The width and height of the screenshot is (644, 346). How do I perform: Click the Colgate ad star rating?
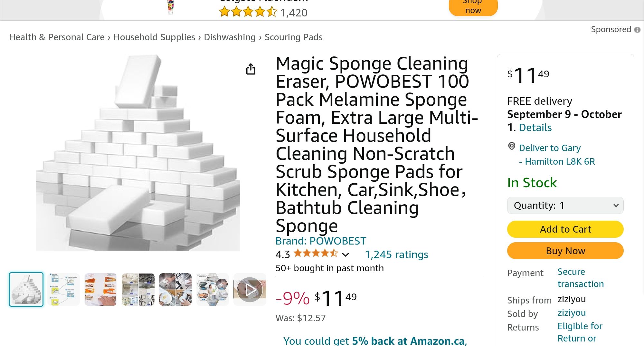248,12
